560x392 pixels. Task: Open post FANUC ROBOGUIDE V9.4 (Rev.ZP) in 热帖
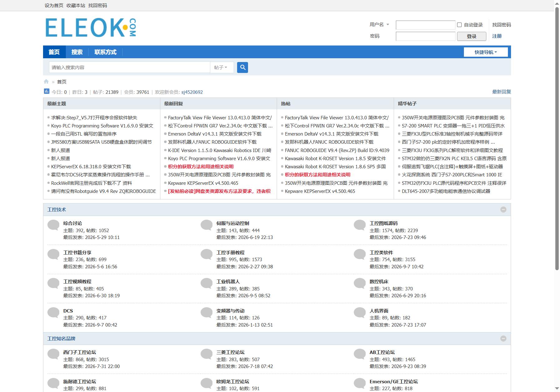(337, 150)
